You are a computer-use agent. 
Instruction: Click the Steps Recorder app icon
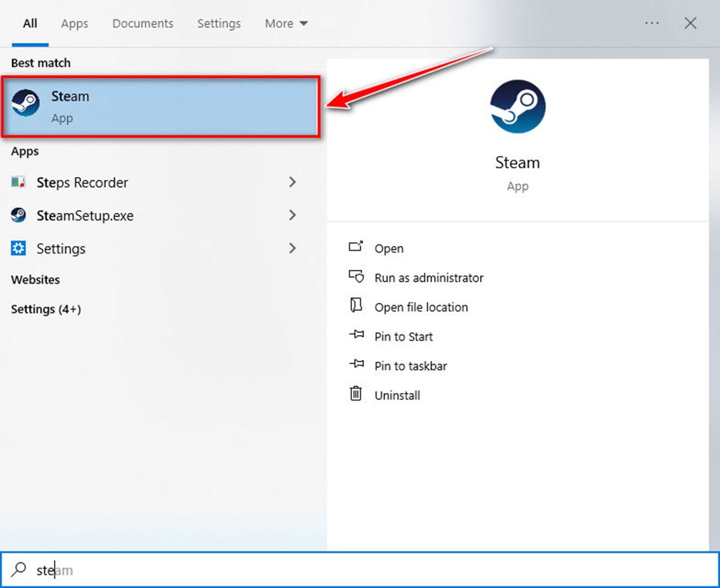point(19,182)
